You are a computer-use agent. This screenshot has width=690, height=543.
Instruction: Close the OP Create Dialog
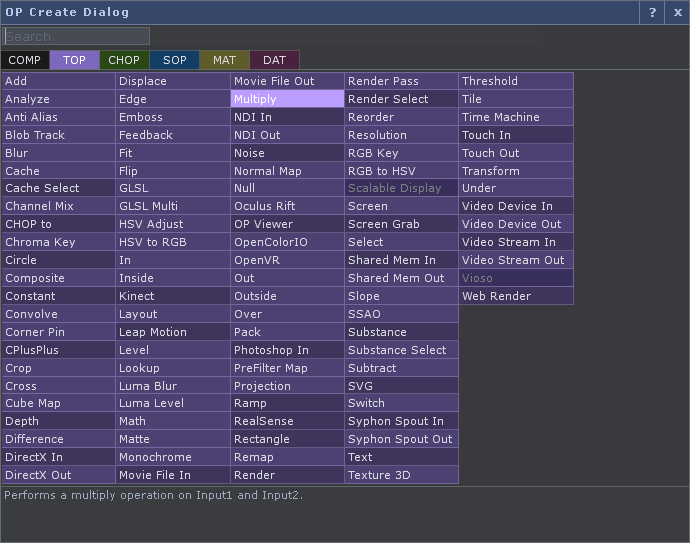[677, 12]
